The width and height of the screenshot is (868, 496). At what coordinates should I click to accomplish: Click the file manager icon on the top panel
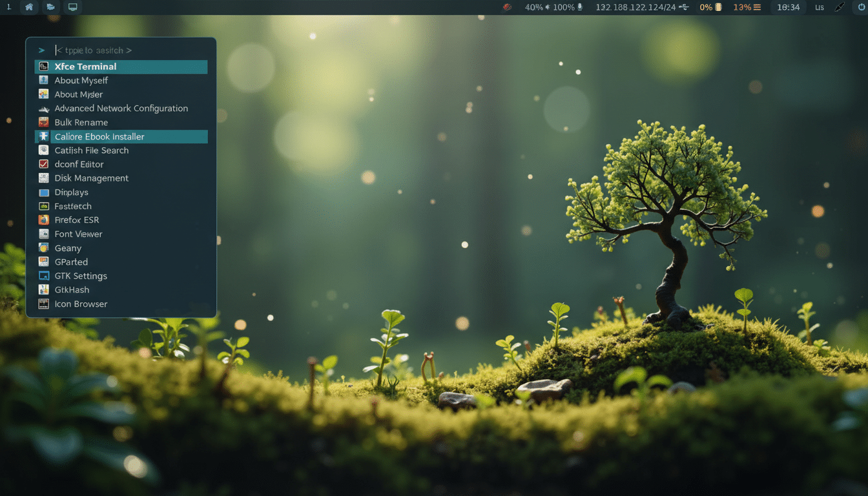pos(51,7)
